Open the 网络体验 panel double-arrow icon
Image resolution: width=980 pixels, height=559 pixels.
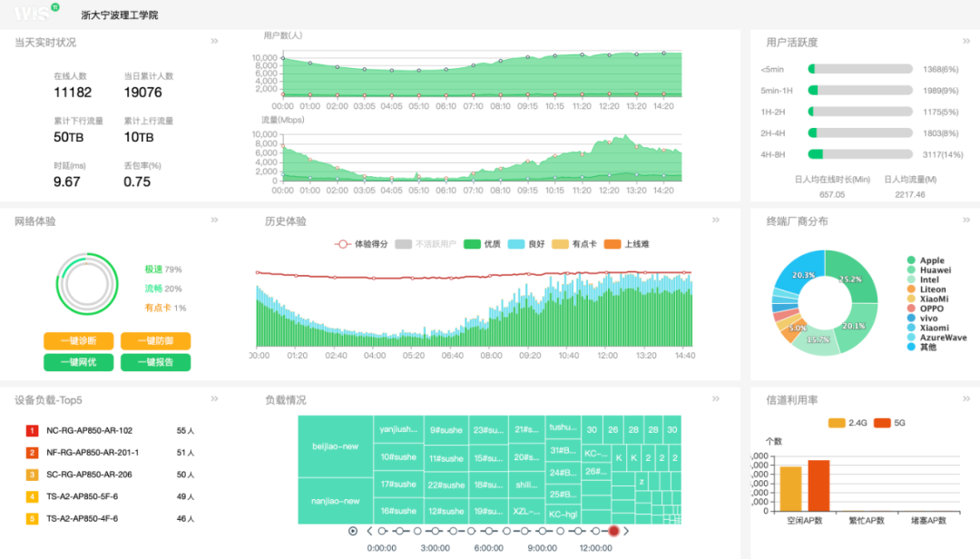[x=215, y=220]
